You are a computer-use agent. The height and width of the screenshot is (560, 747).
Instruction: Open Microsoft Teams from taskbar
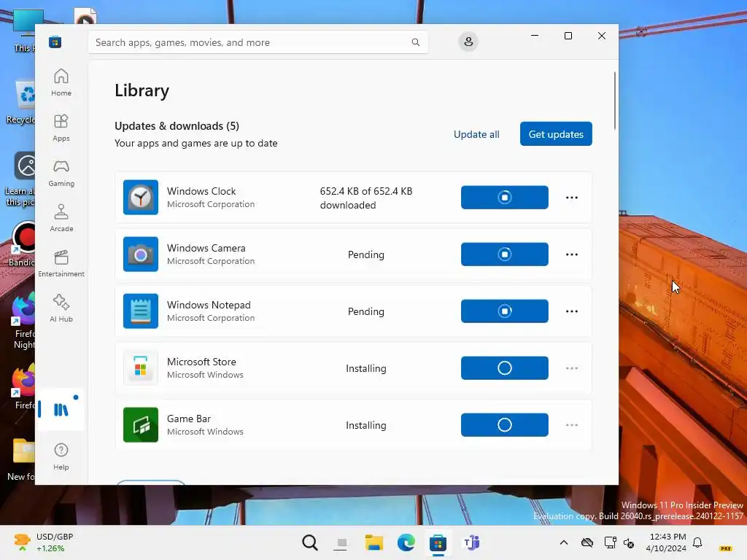tap(471, 542)
